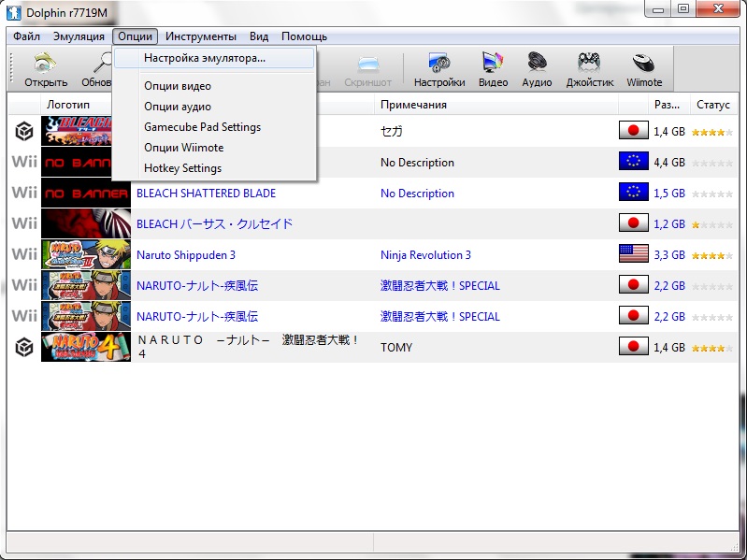Choose Опции Wiimote menu entry
Viewport: 747px width, 560px height.
point(214,148)
